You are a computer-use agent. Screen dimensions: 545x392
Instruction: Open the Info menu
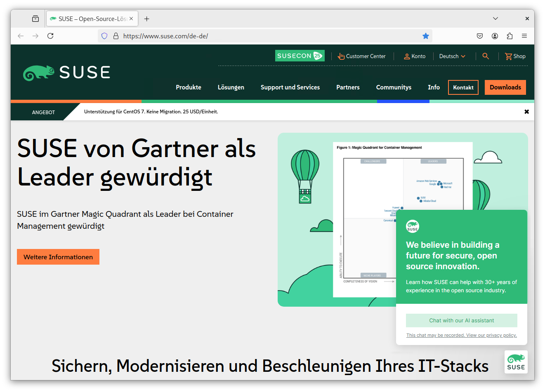pos(434,87)
